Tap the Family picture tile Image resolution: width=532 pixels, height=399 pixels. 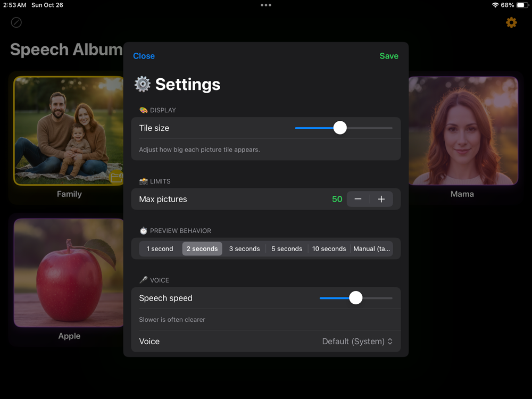tap(69, 131)
